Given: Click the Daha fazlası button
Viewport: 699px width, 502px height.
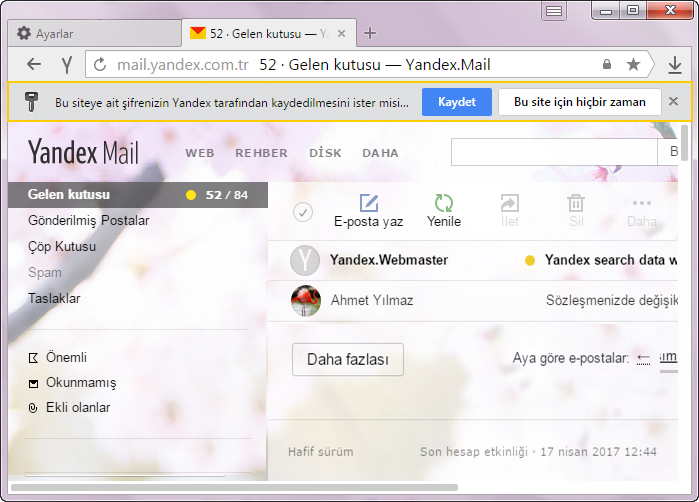Looking at the screenshot, I should tap(348, 359).
